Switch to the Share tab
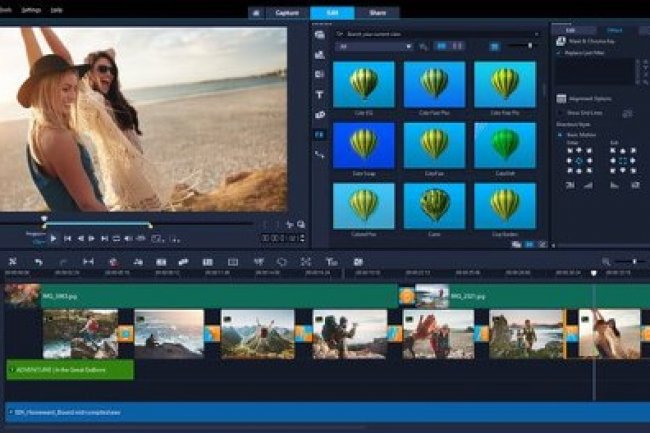Screen dimensions: 650x433 click(x=377, y=13)
